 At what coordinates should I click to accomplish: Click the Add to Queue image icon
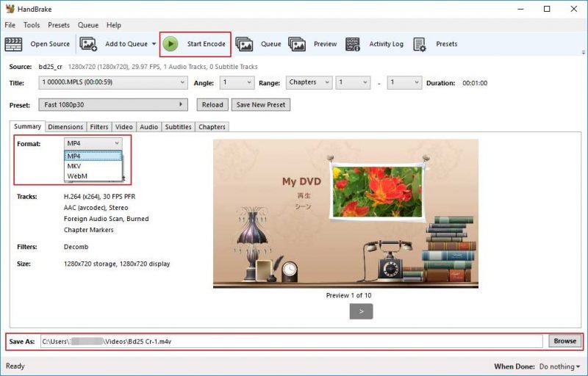(88, 44)
